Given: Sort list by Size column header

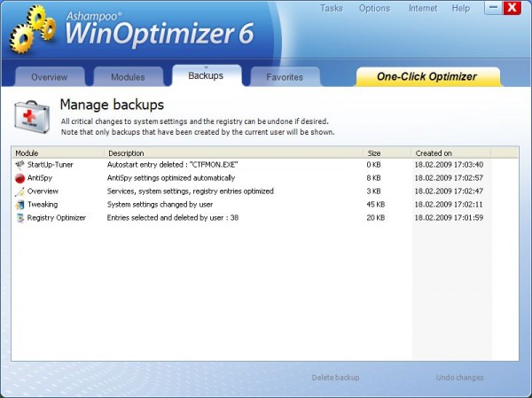Looking at the screenshot, I should [x=387, y=153].
